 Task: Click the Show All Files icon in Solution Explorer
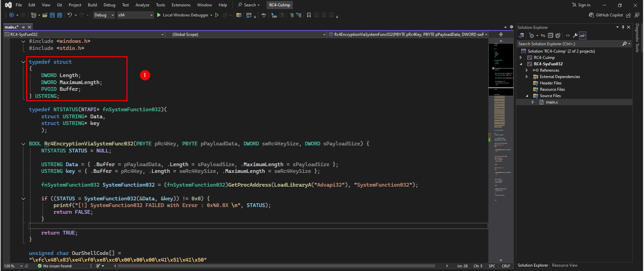[x=558, y=36]
